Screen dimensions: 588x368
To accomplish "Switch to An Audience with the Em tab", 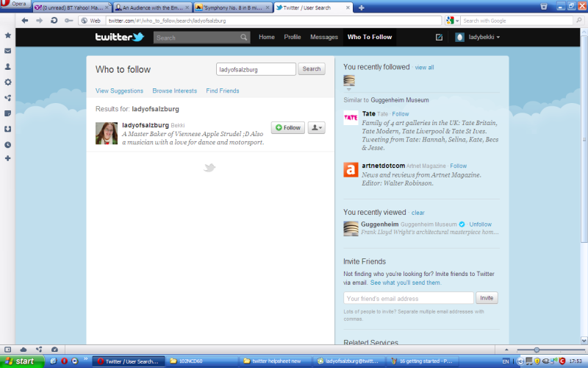I will [152, 7].
